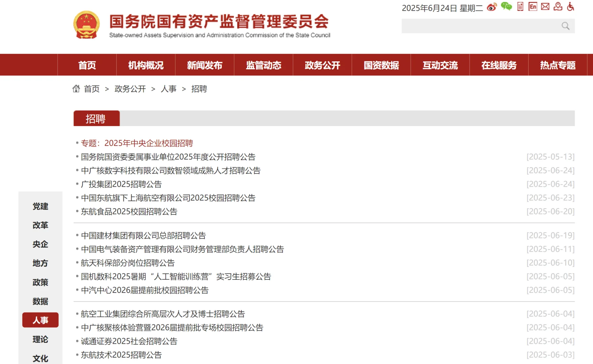
Task: Open 航空工业集团综合所 高层次人才及博士招聘公告
Action: pos(163,314)
